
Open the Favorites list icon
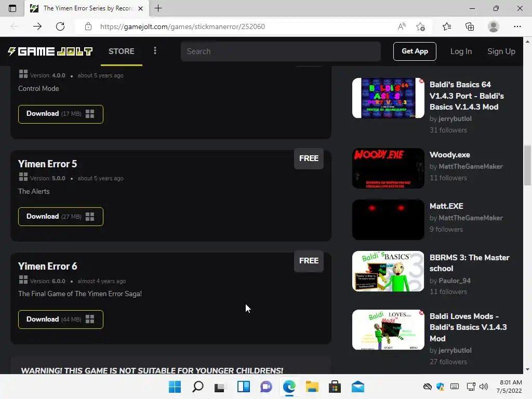click(447, 26)
